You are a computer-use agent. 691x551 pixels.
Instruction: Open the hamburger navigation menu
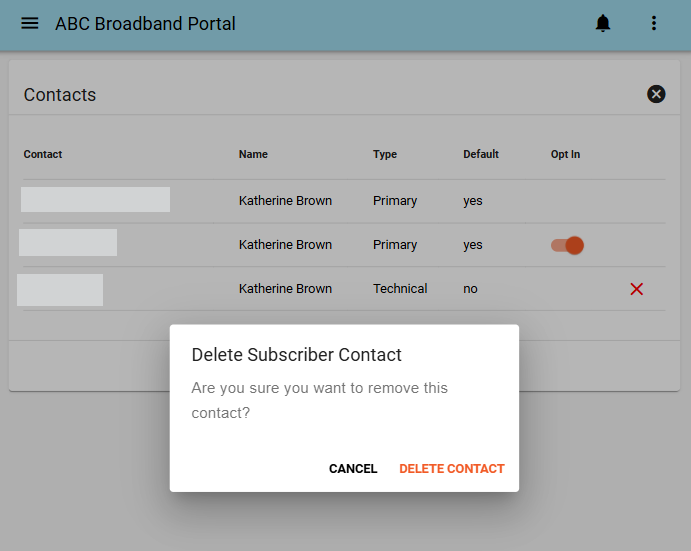click(x=30, y=23)
